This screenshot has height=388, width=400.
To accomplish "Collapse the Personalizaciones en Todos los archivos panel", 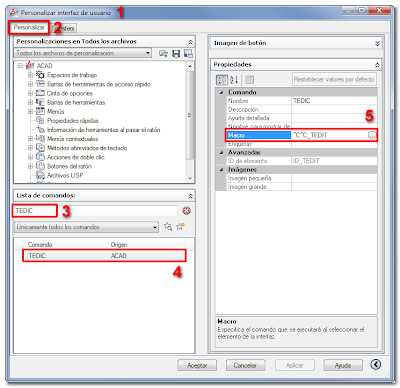I will (190, 42).
